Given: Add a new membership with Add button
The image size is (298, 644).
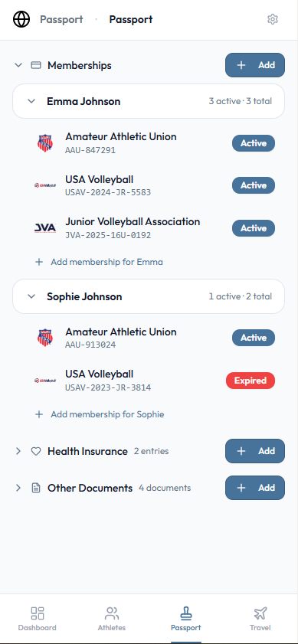Looking at the screenshot, I should tap(255, 65).
